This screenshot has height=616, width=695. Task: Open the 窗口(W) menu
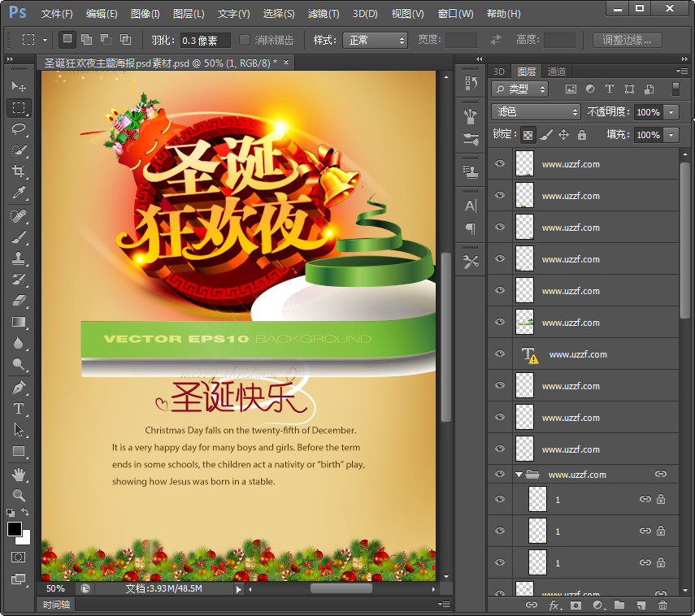click(456, 14)
